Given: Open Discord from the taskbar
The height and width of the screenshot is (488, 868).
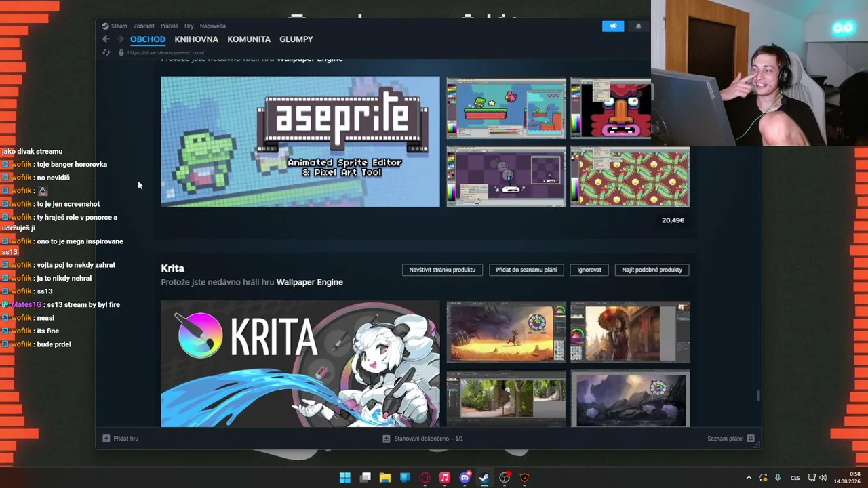Looking at the screenshot, I should point(465,478).
